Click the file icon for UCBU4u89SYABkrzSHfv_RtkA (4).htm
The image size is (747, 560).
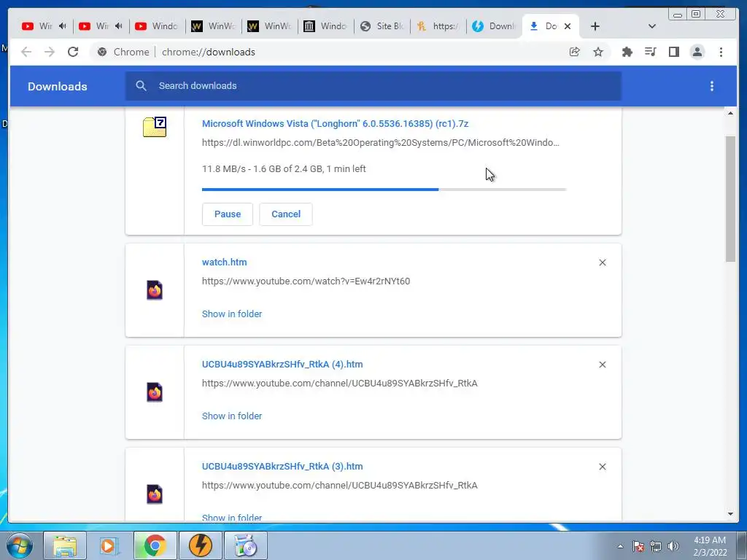tap(155, 392)
